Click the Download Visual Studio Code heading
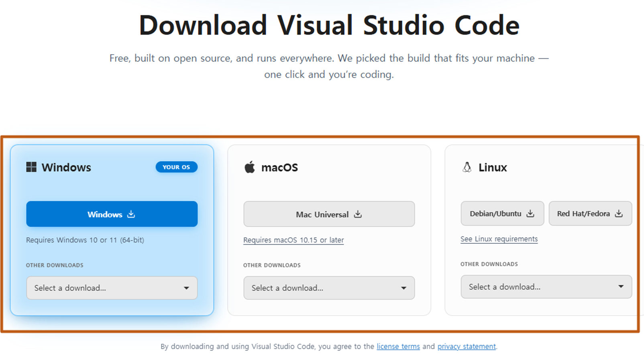This screenshot has width=644, height=359. [x=329, y=25]
